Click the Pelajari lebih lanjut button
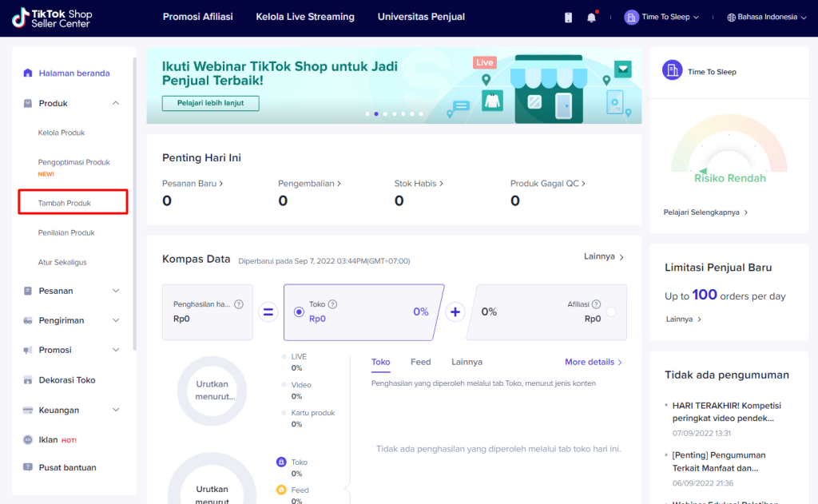This screenshot has width=818, height=504. pyautogui.click(x=211, y=103)
